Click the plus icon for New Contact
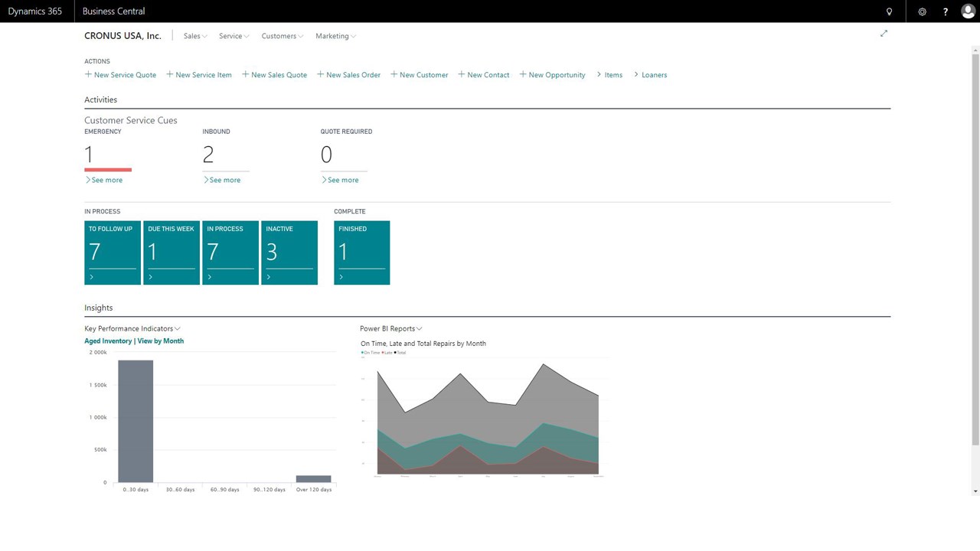980x551 pixels. (462, 74)
